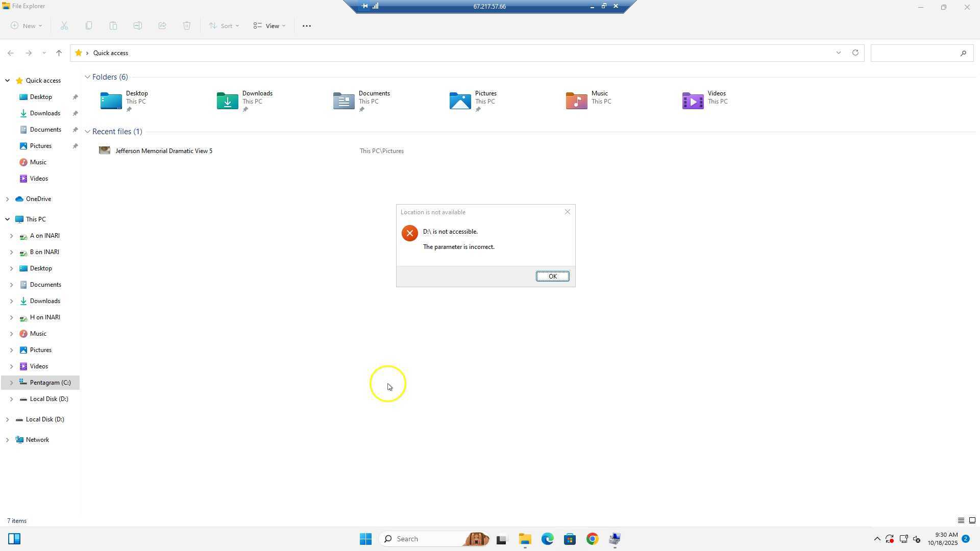The height and width of the screenshot is (551, 980).
Task: Collapse the Folders (6) group
Action: (87, 77)
